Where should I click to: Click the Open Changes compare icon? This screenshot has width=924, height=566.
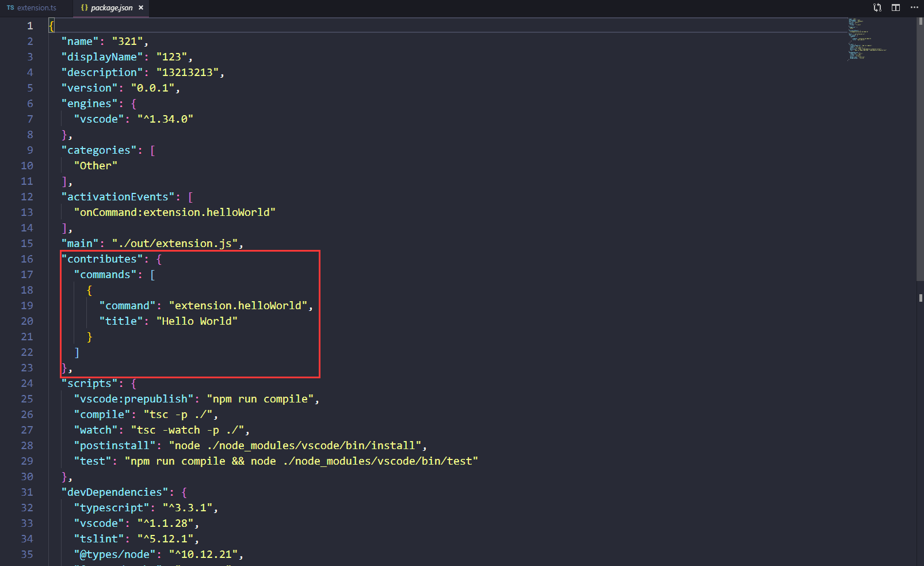click(877, 7)
